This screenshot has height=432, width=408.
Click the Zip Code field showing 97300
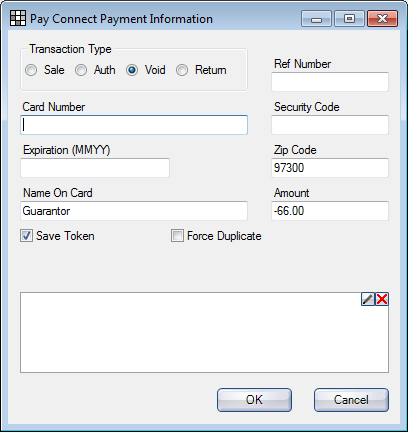(330, 168)
